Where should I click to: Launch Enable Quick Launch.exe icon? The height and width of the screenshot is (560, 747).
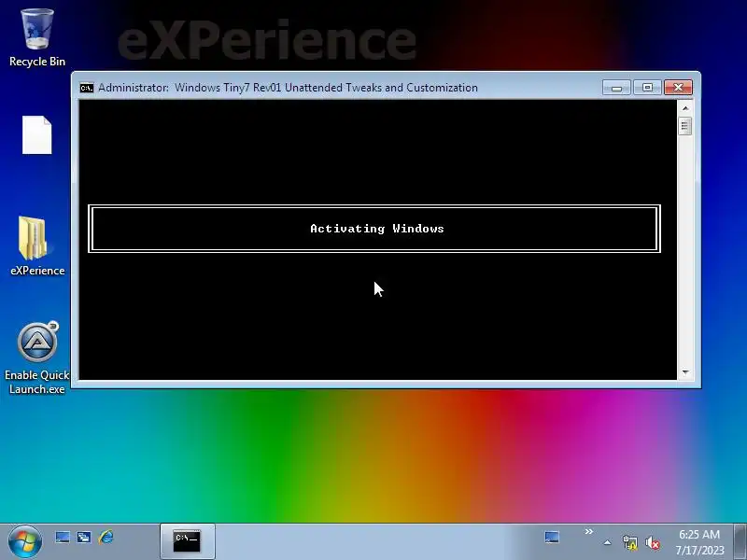coord(37,358)
